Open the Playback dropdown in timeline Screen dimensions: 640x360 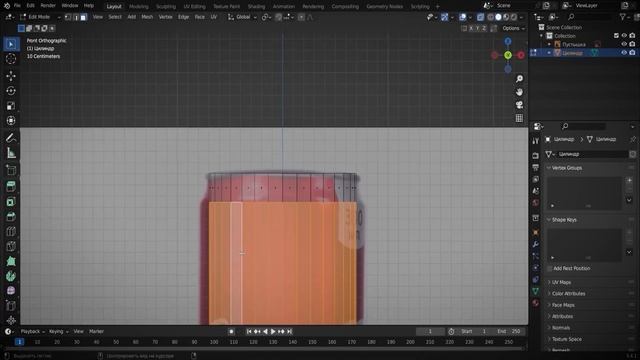click(x=32, y=331)
